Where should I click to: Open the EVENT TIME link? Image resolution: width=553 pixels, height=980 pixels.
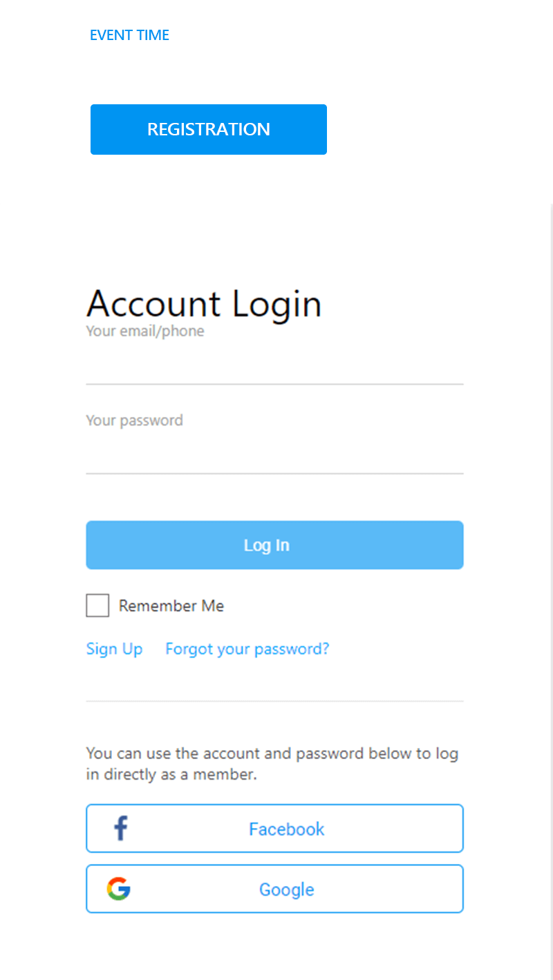[129, 35]
